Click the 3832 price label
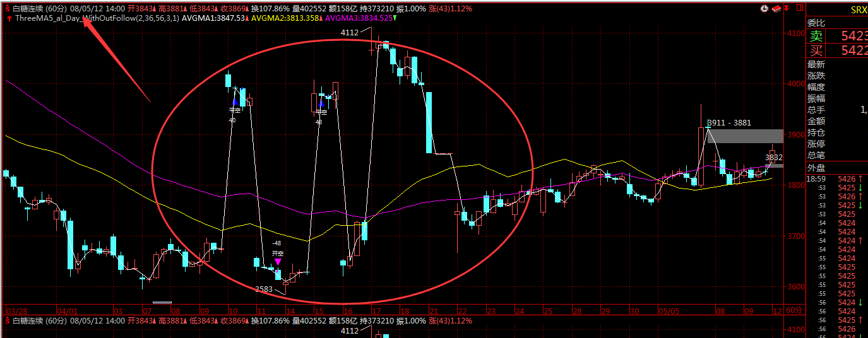Screen dimensions: 868x338 pyautogui.click(x=774, y=157)
